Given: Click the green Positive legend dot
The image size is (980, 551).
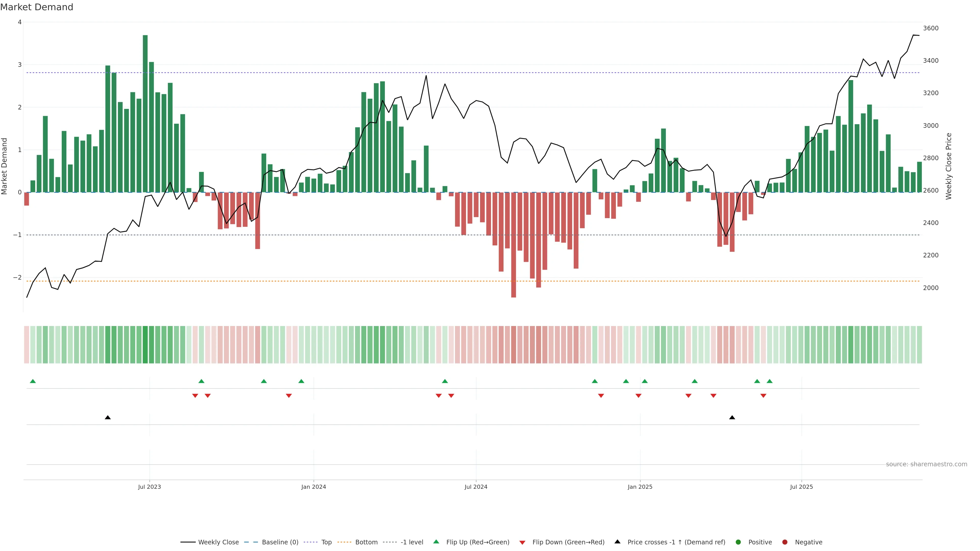Looking at the screenshot, I should (738, 542).
